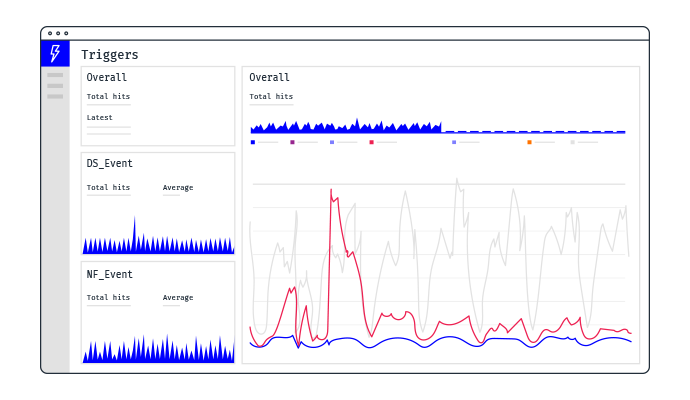Click the tall red line peak
Image resolution: width=690 pixels, height=400 pixels.
pos(331,191)
